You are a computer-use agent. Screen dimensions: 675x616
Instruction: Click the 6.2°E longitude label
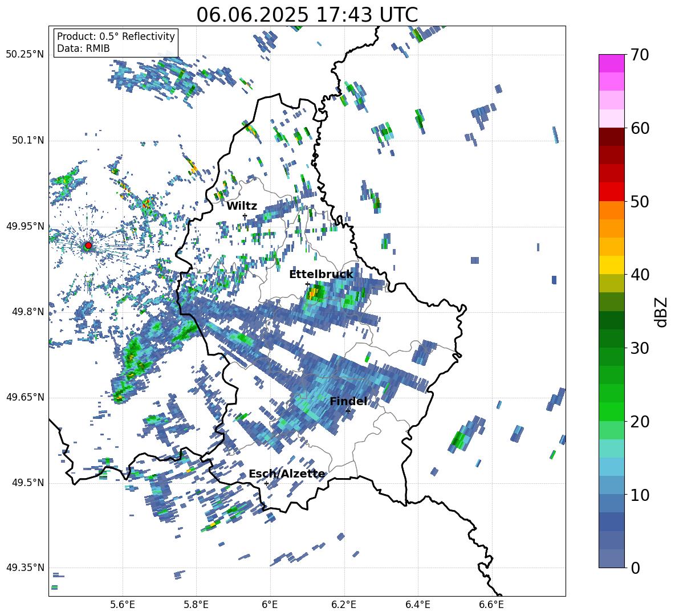click(x=344, y=605)
